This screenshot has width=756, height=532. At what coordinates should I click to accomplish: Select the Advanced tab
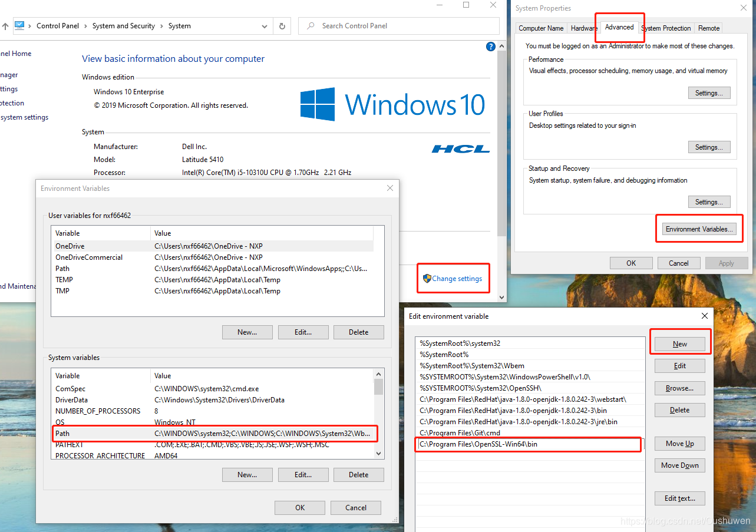[619, 27]
